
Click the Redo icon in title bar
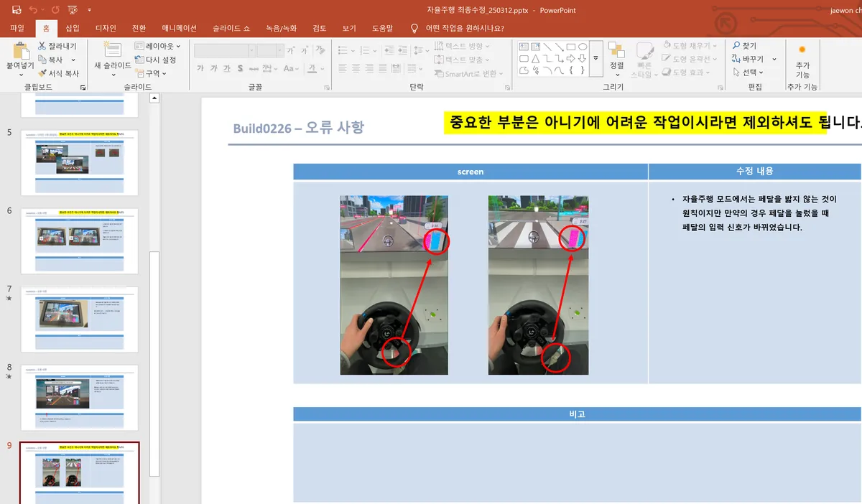pyautogui.click(x=55, y=10)
